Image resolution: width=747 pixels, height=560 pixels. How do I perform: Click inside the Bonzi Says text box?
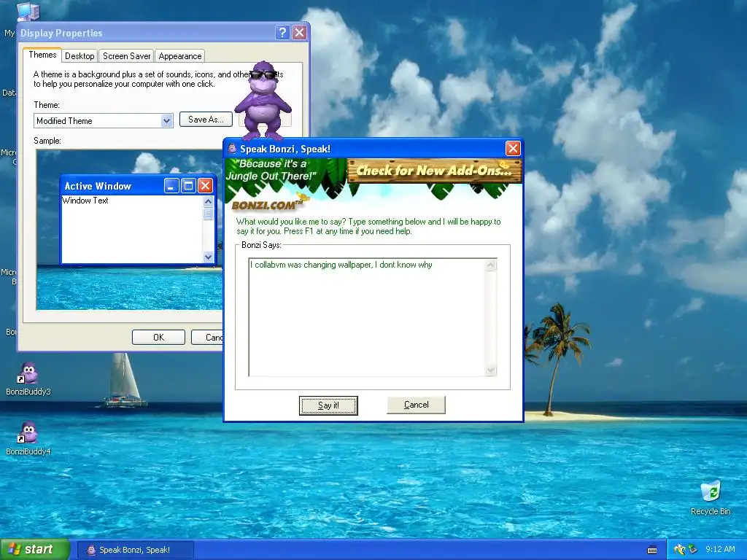click(367, 317)
